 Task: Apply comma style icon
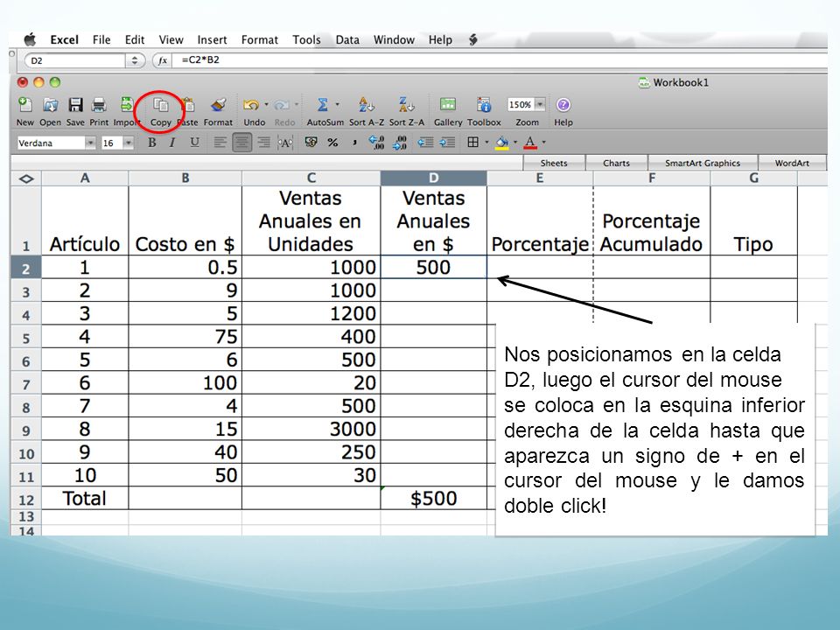(354, 143)
